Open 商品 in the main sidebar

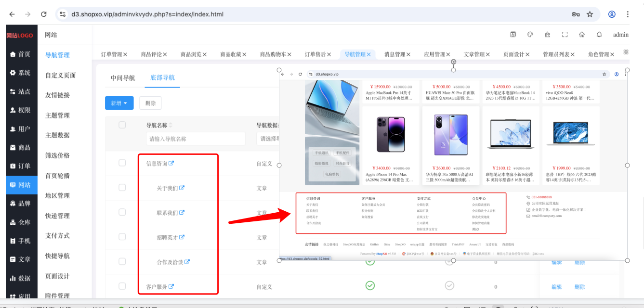(x=21, y=148)
